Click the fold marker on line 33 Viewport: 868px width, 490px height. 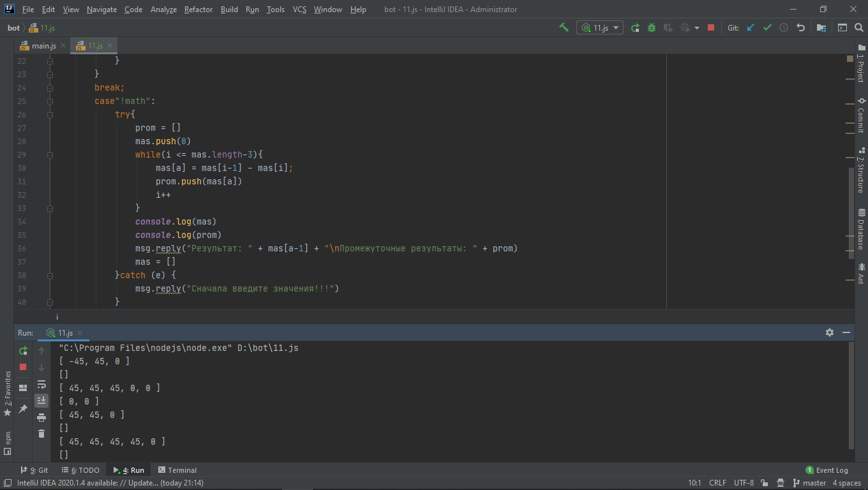coord(50,208)
